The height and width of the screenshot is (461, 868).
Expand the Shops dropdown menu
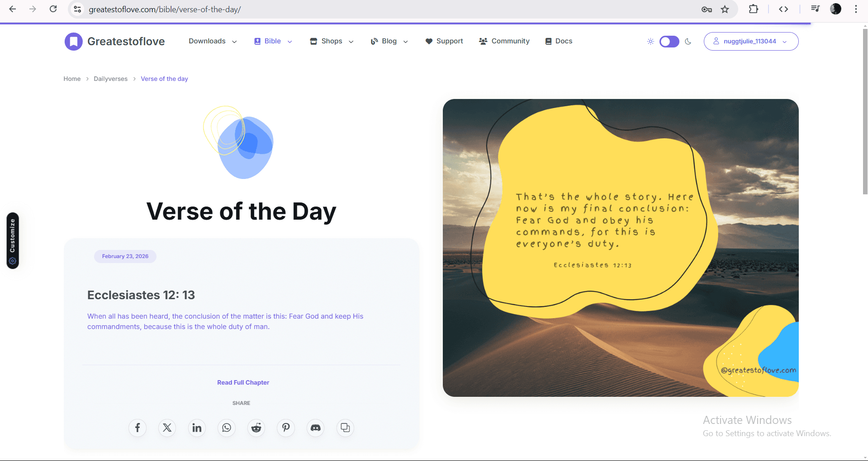pos(332,41)
